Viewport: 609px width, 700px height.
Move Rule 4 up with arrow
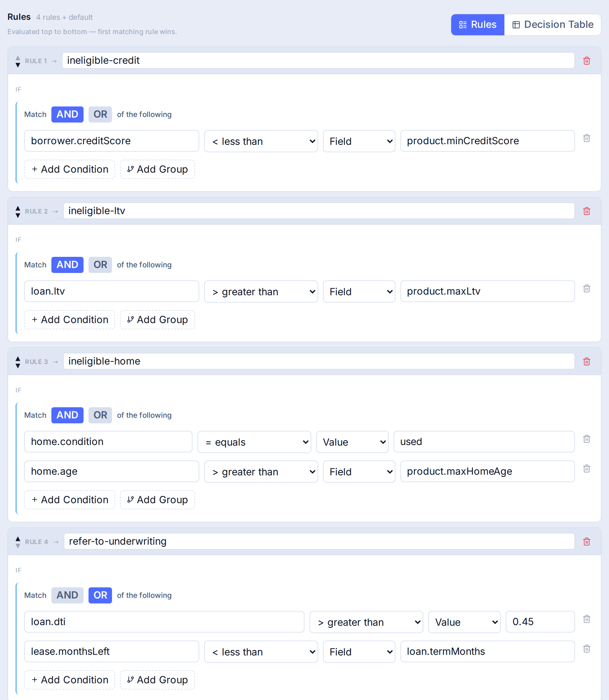pos(18,539)
